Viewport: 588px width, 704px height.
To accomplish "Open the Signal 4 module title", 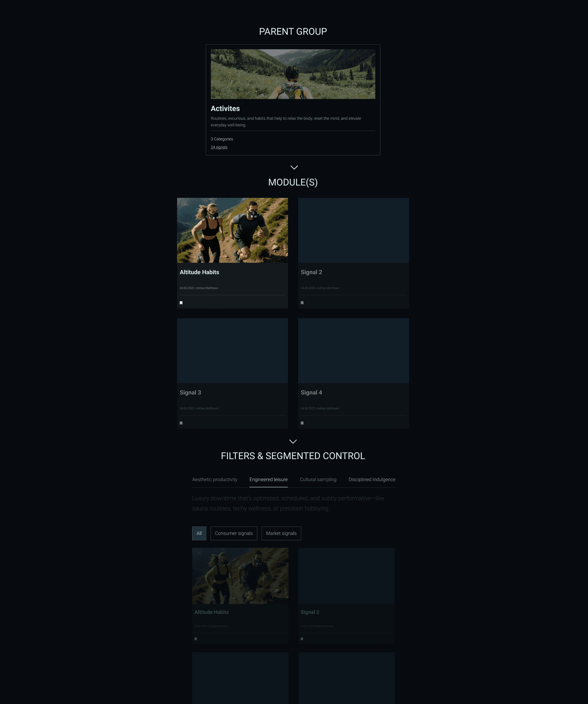I will coord(311,393).
